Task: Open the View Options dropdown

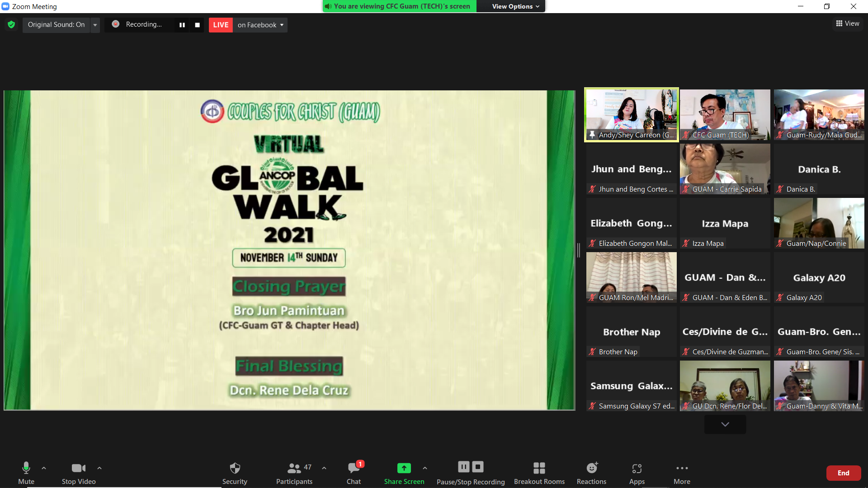Action: [515, 6]
